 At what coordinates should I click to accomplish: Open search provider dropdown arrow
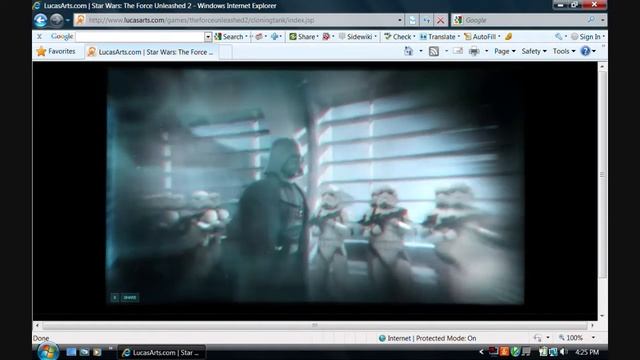pyautogui.click(x=602, y=20)
